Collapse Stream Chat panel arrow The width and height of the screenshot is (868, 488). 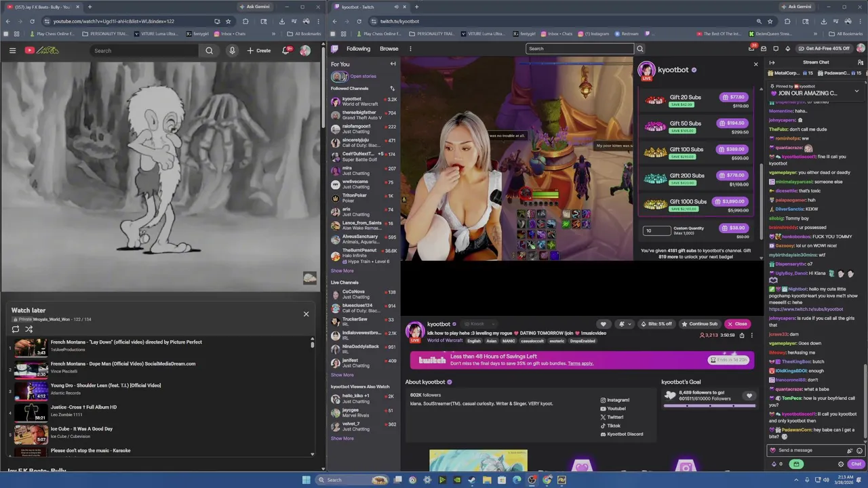point(772,62)
